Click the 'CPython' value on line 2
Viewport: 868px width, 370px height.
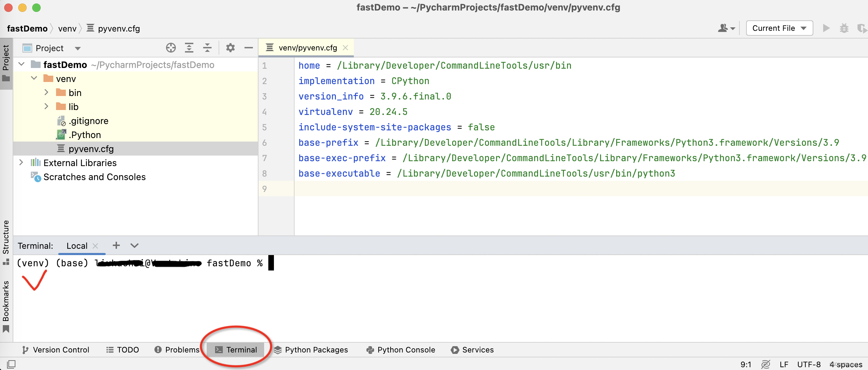pos(410,81)
